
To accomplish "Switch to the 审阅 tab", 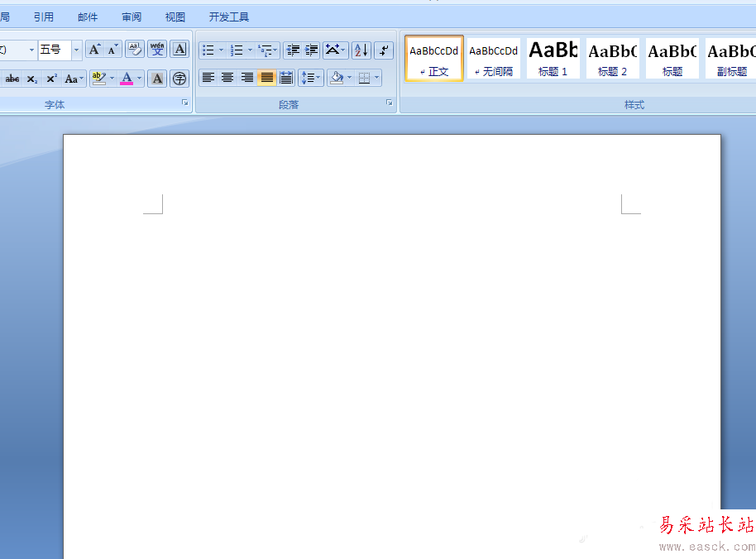I will pos(132,17).
